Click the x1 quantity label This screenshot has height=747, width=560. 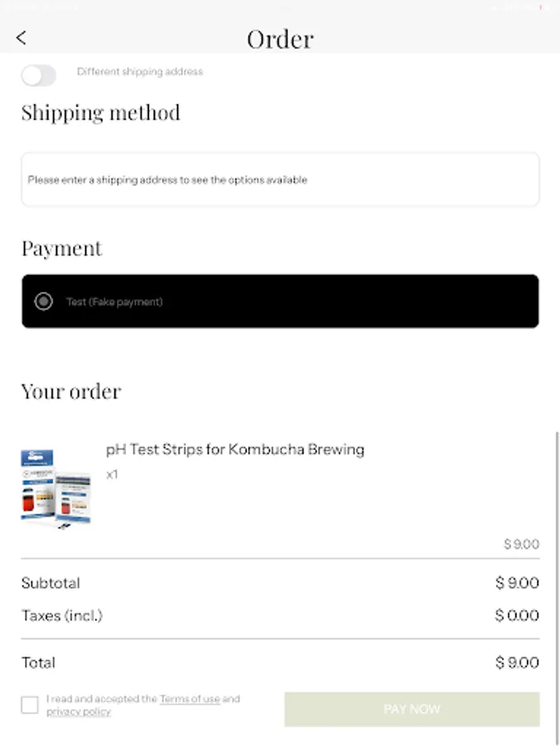(x=112, y=475)
